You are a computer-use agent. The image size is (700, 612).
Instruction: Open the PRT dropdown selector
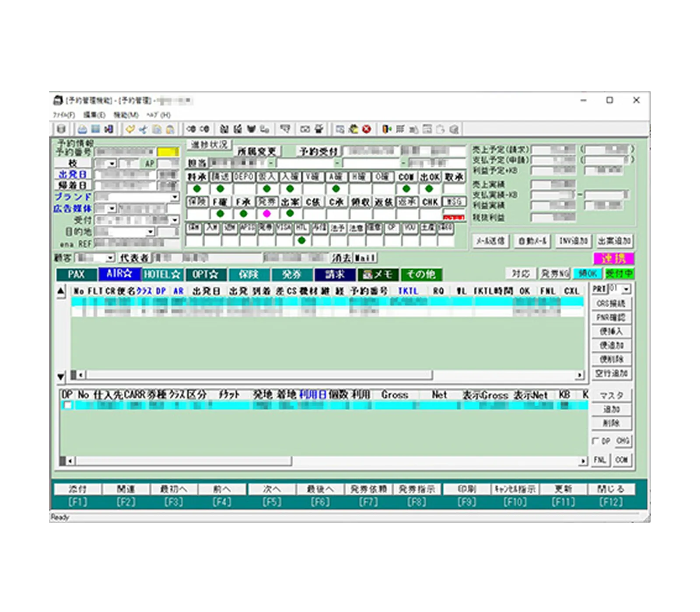[x=626, y=289]
